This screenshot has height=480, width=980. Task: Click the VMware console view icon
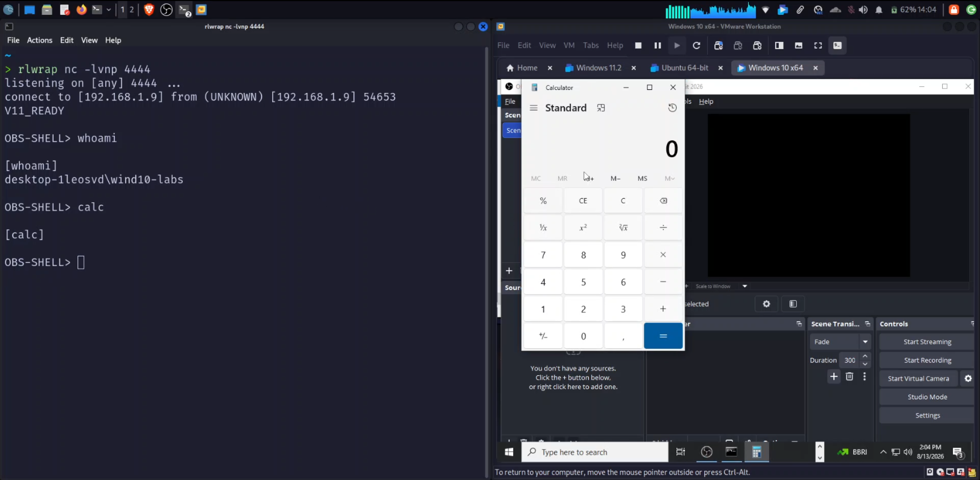[x=838, y=45]
